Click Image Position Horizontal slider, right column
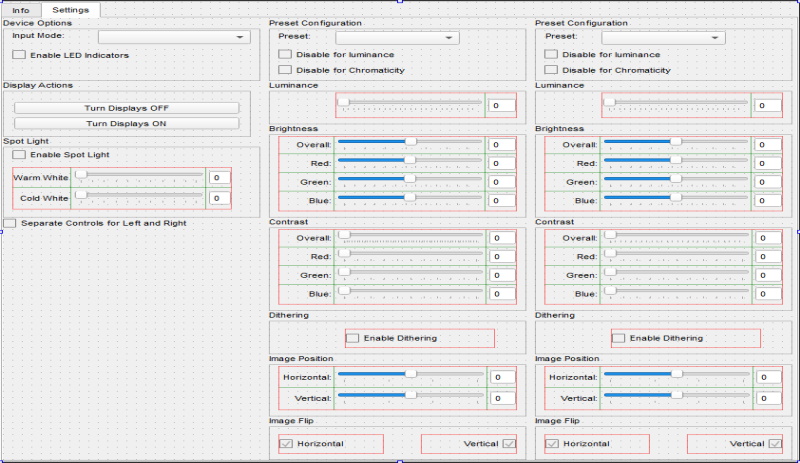This screenshot has height=463, width=800. pyautogui.click(x=677, y=376)
